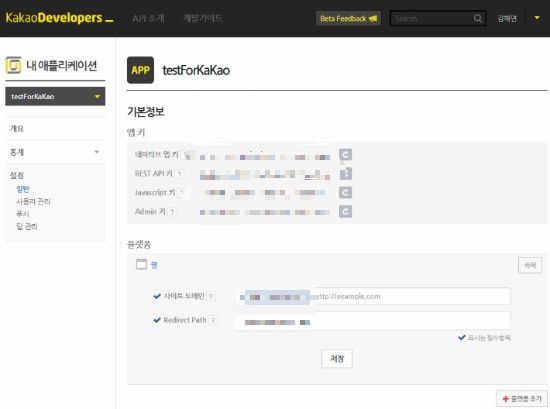Click help icon next to Redirect Path
Image resolution: width=550 pixels, height=409 pixels.
pyautogui.click(x=213, y=320)
